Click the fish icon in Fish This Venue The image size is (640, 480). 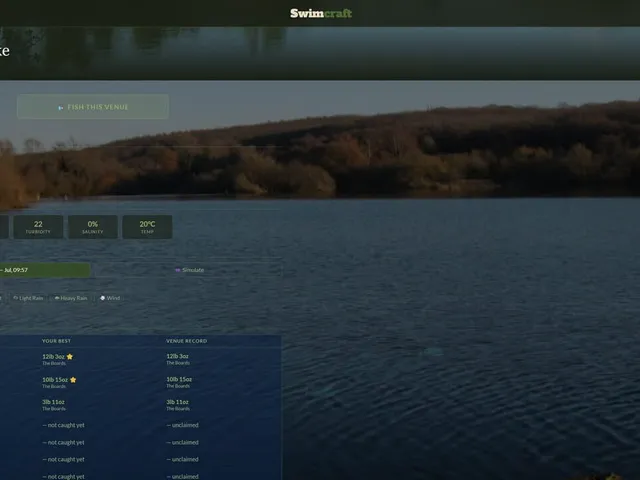click(61, 107)
